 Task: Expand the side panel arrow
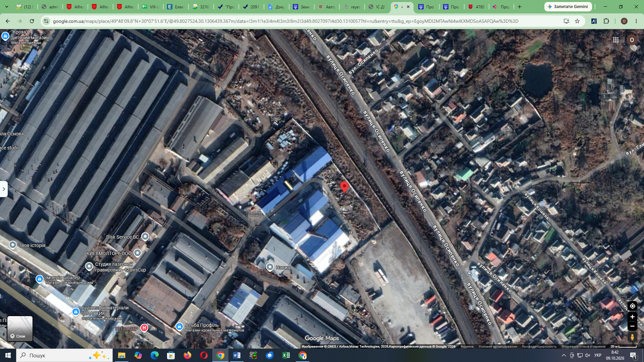pyautogui.click(x=4, y=189)
